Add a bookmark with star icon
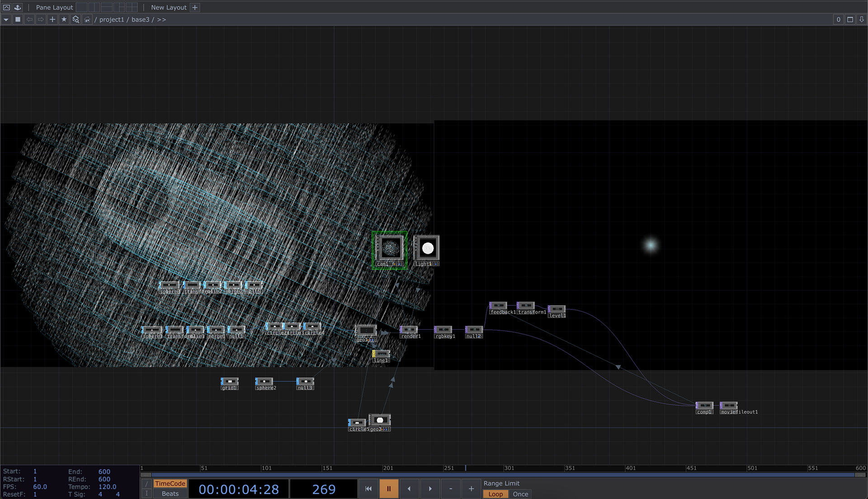 point(64,19)
